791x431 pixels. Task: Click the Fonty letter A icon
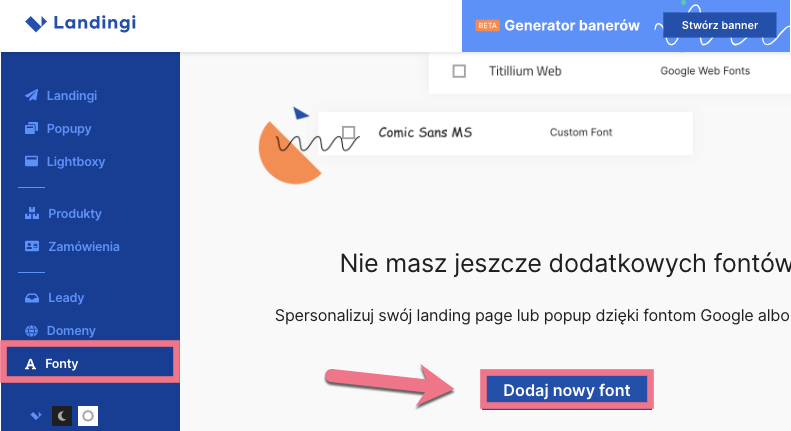(x=30, y=364)
